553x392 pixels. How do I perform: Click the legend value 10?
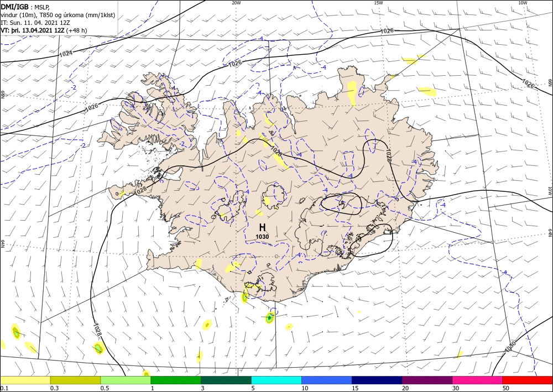(x=305, y=388)
